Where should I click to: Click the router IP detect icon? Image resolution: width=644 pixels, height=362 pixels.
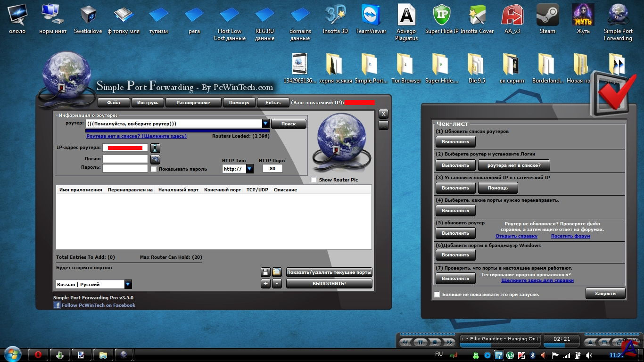click(x=155, y=148)
